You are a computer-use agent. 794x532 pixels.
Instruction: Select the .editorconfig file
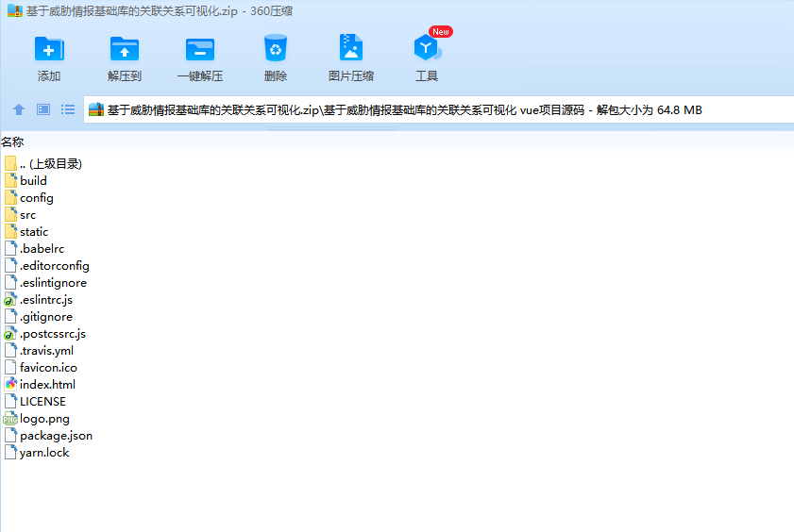click(x=47, y=265)
